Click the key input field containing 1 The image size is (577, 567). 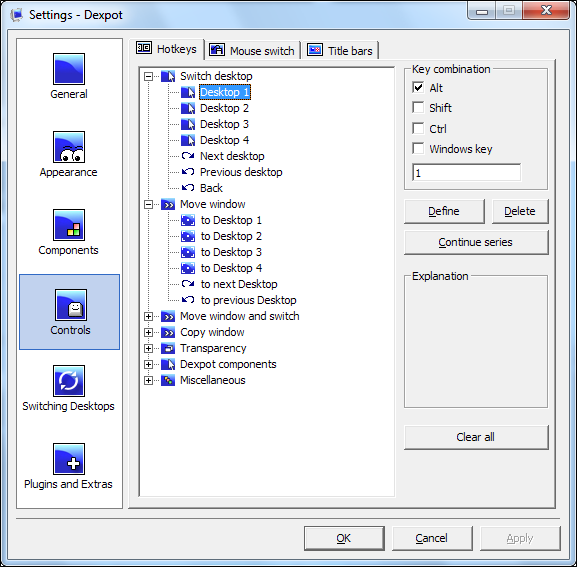coord(466,173)
